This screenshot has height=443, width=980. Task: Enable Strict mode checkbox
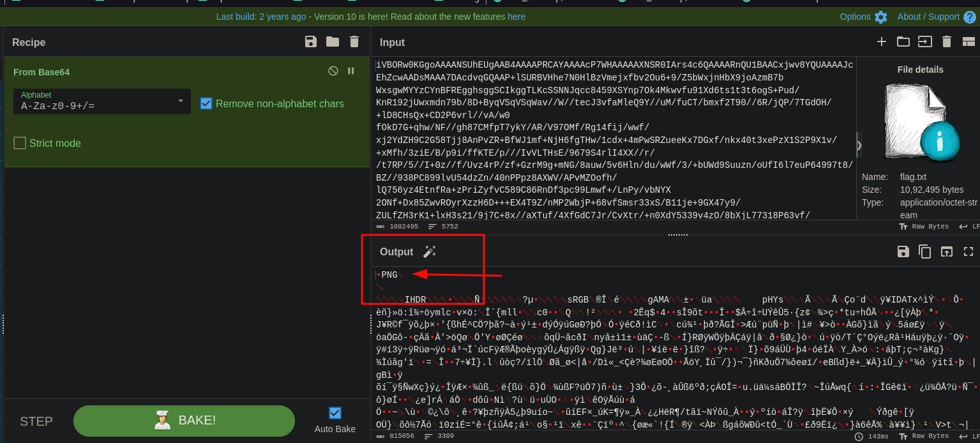click(x=20, y=143)
